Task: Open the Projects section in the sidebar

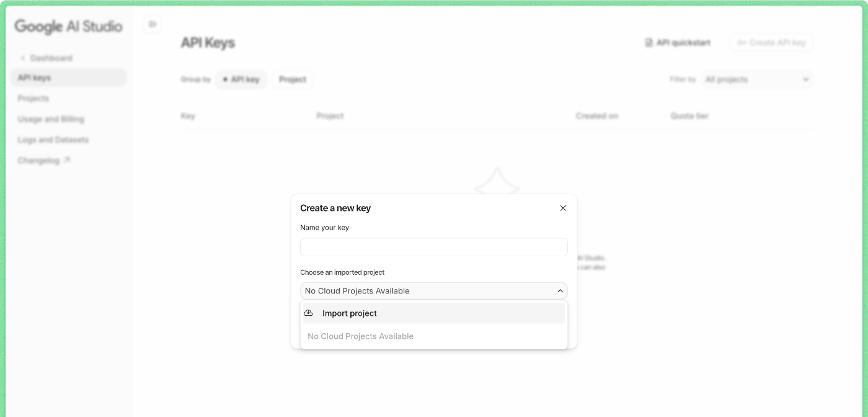Action: tap(33, 98)
